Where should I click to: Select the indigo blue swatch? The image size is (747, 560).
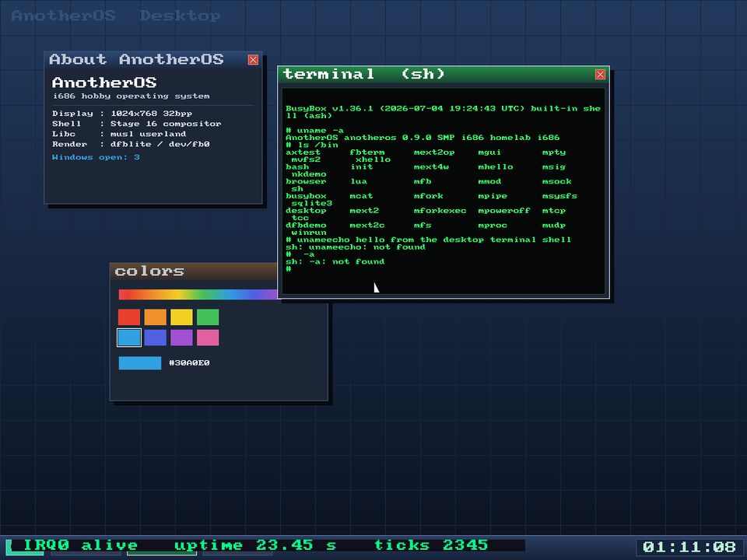coord(156,338)
